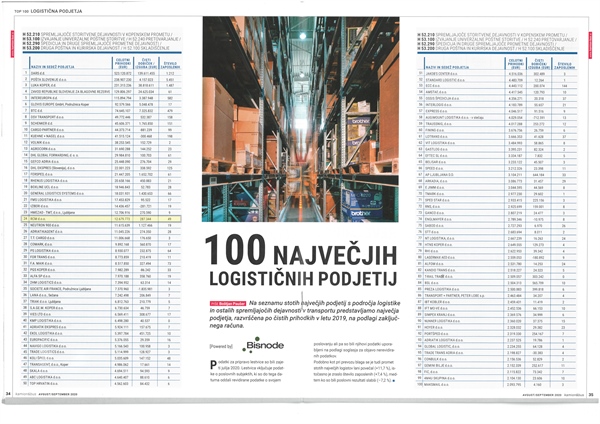Click 'ADRIATIK LOGISTIKA d.o.o.' row
The height and width of the screenshot is (424, 600).
click(x=497, y=340)
